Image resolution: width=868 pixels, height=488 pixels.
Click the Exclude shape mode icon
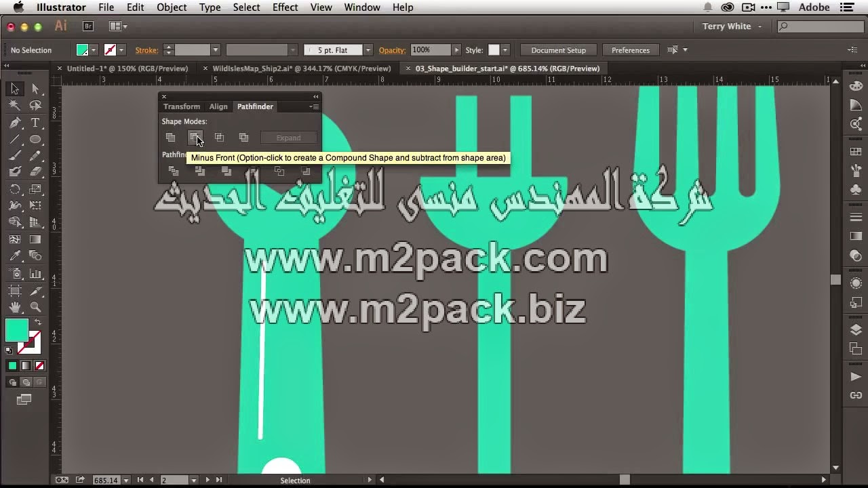pyautogui.click(x=243, y=138)
